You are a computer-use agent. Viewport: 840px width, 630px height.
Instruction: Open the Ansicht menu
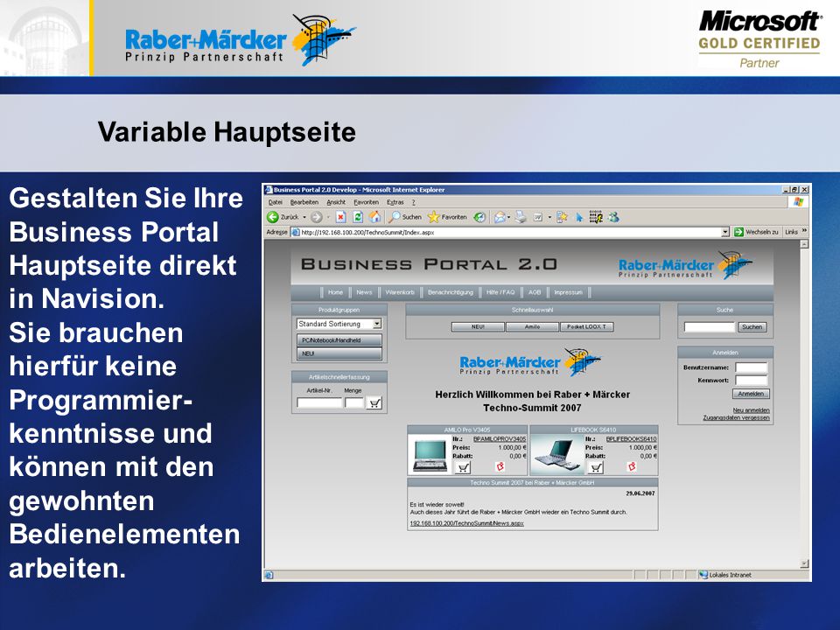(x=336, y=202)
